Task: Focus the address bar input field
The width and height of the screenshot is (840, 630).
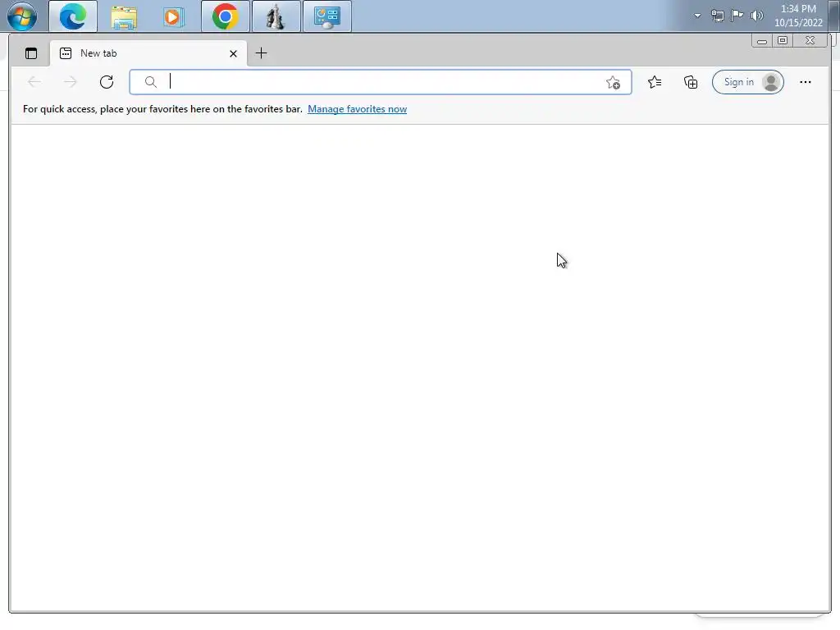Action: [381, 82]
